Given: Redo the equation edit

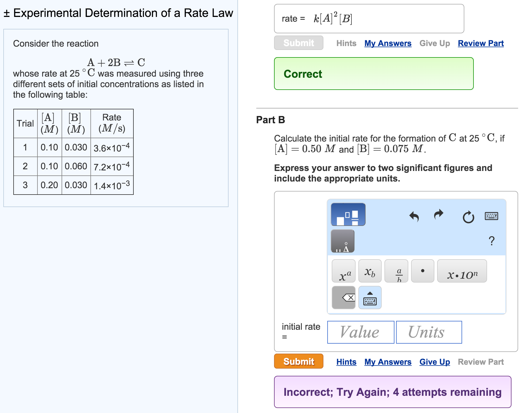Looking at the screenshot, I should (x=438, y=216).
